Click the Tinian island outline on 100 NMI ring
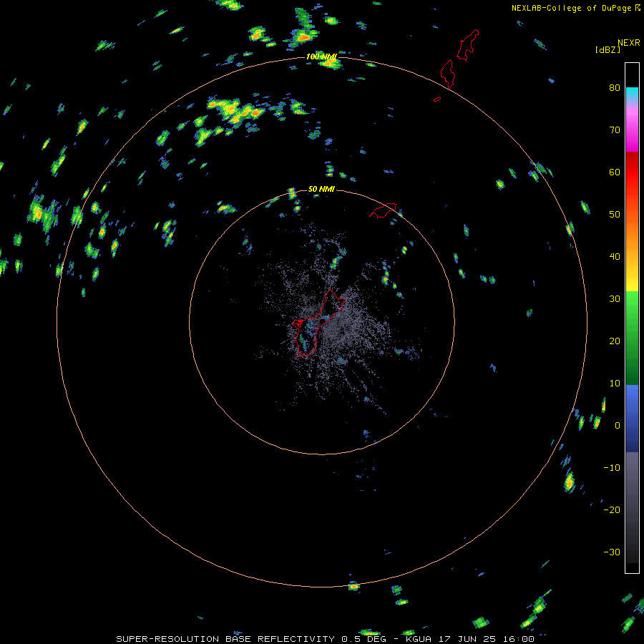 click(x=447, y=74)
